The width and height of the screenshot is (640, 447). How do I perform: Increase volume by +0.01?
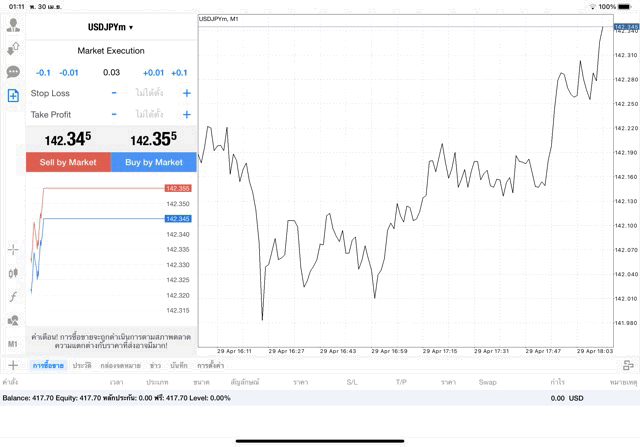pyautogui.click(x=153, y=72)
